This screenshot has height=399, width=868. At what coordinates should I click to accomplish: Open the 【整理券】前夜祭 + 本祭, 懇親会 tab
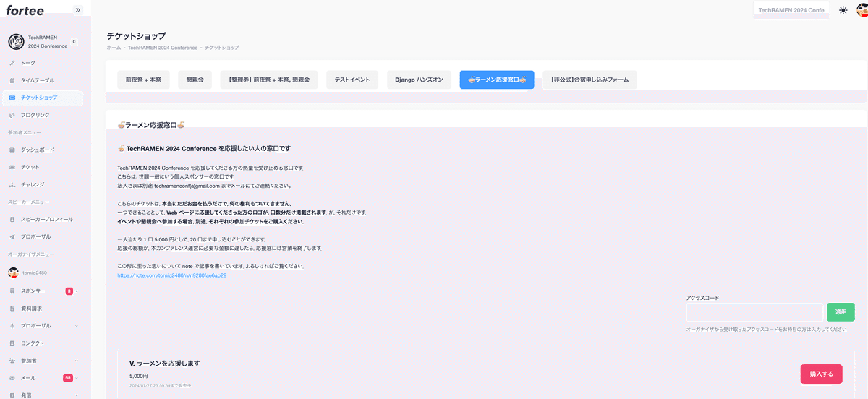[269, 80]
